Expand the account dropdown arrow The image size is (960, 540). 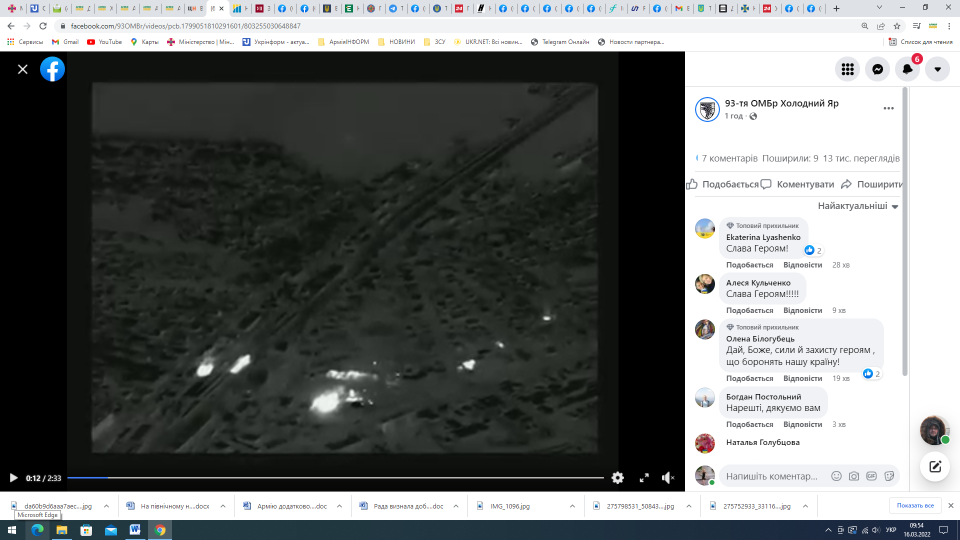[x=937, y=69]
